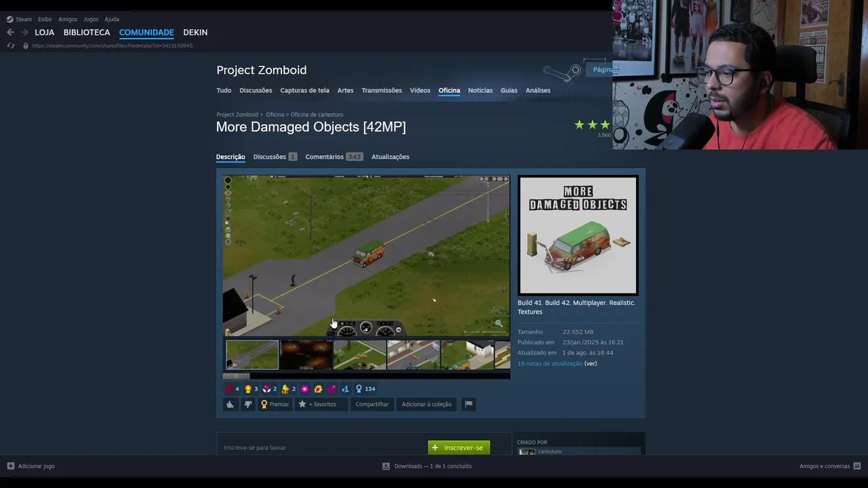Image resolution: width=868 pixels, height=488 pixels.
Task: Click the Downloads status icon
Action: [386, 466]
